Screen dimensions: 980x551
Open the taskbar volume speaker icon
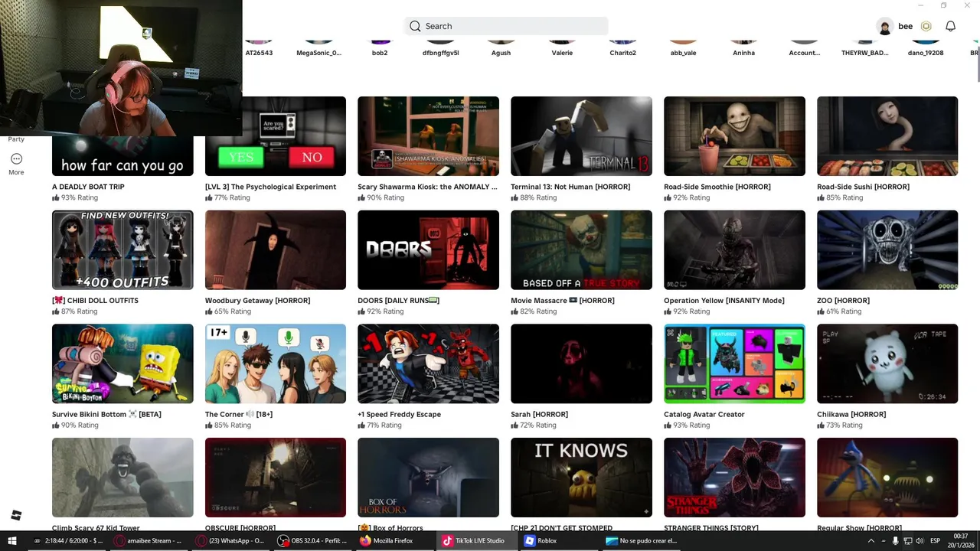pyautogui.click(x=920, y=540)
